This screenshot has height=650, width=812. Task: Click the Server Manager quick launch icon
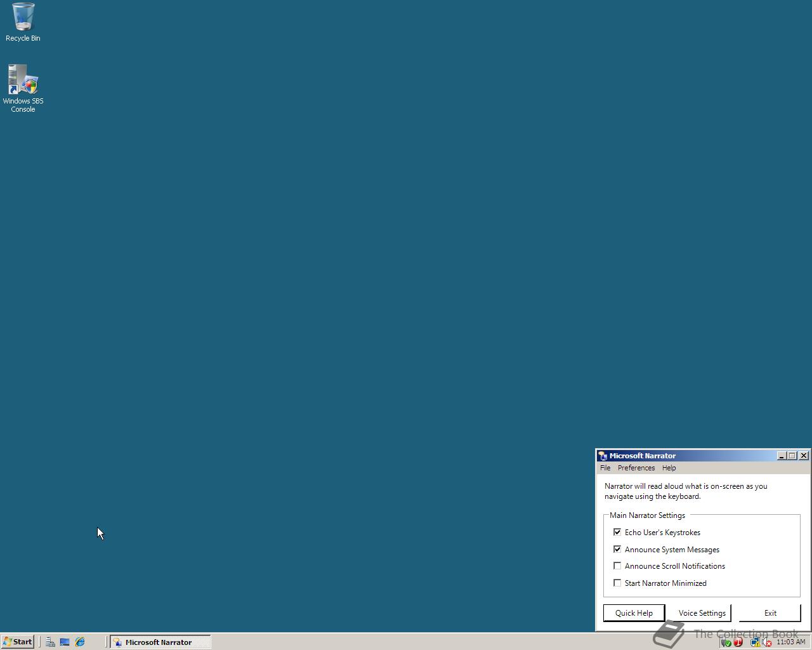coord(50,642)
